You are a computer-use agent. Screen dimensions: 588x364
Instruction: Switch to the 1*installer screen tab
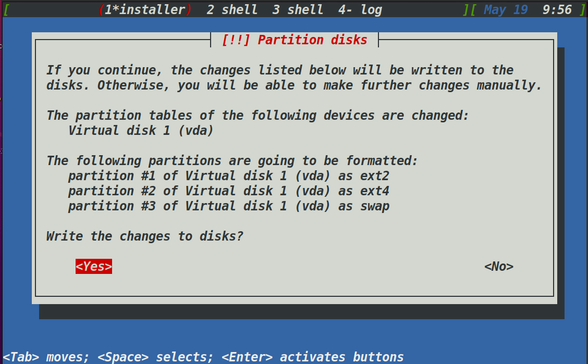tap(145, 9)
